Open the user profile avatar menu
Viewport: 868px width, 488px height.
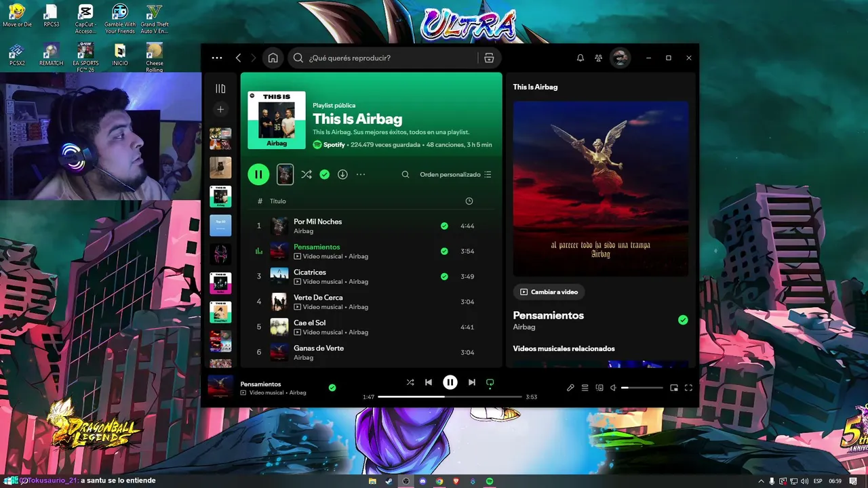point(620,58)
